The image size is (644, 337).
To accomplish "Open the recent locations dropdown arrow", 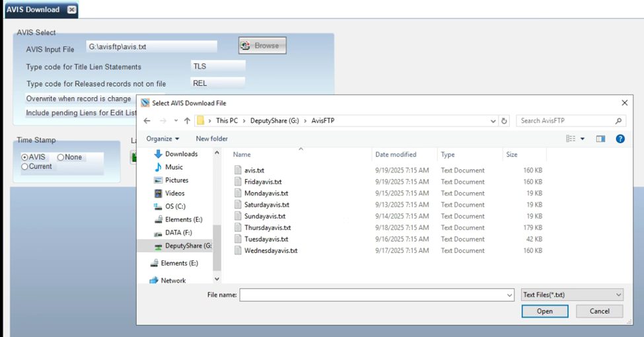I will click(176, 121).
